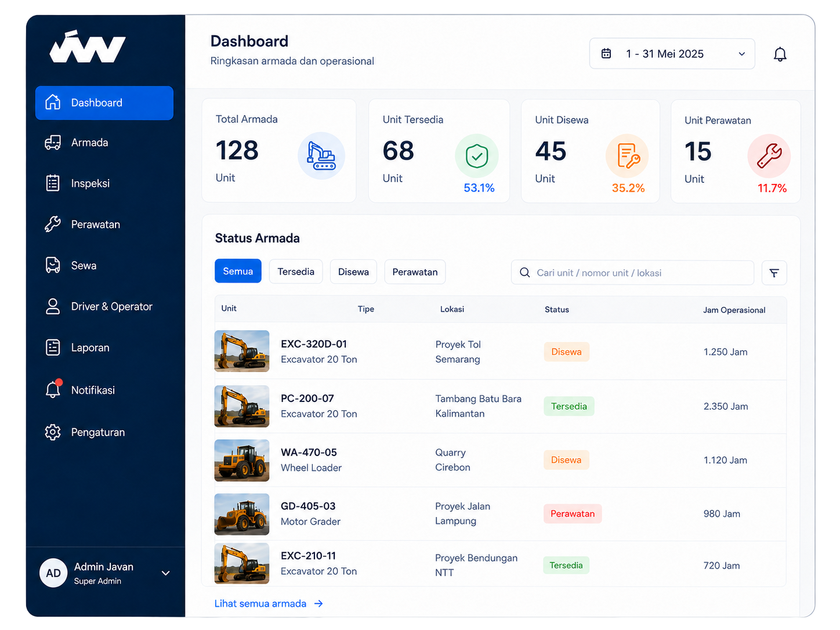Click the unit name PC-200-07
Screen dimensions: 840x630
point(307,399)
